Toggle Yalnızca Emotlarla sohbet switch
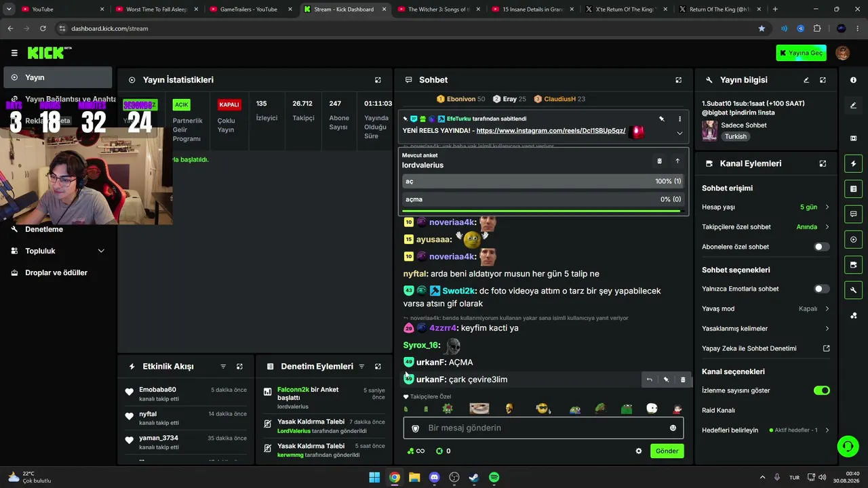This screenshot has width=868, height=488. click(821, 289)
